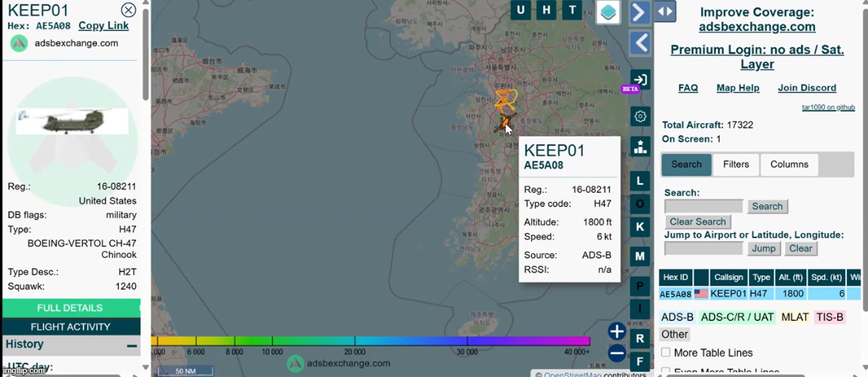Click the Copy Link link

[103, 26]
